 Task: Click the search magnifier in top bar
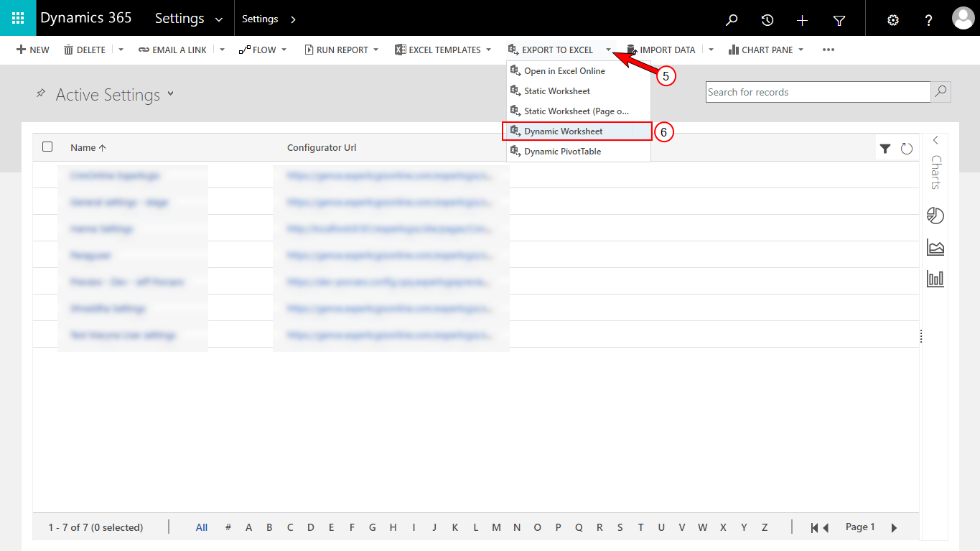pyautogui.click(x=732, y=20)
